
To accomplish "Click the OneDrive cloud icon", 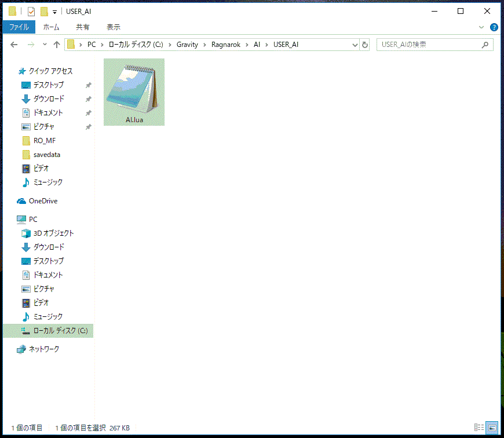I will pos(21,201).
